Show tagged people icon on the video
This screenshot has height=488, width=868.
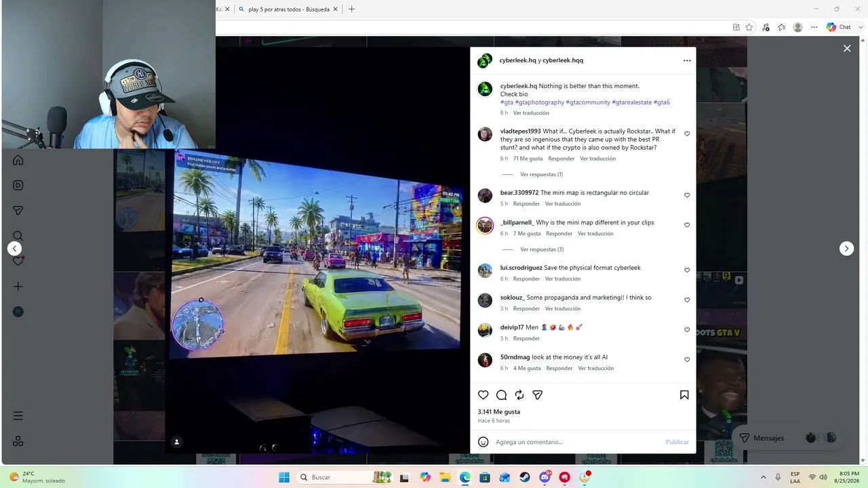tap(177, 442)
